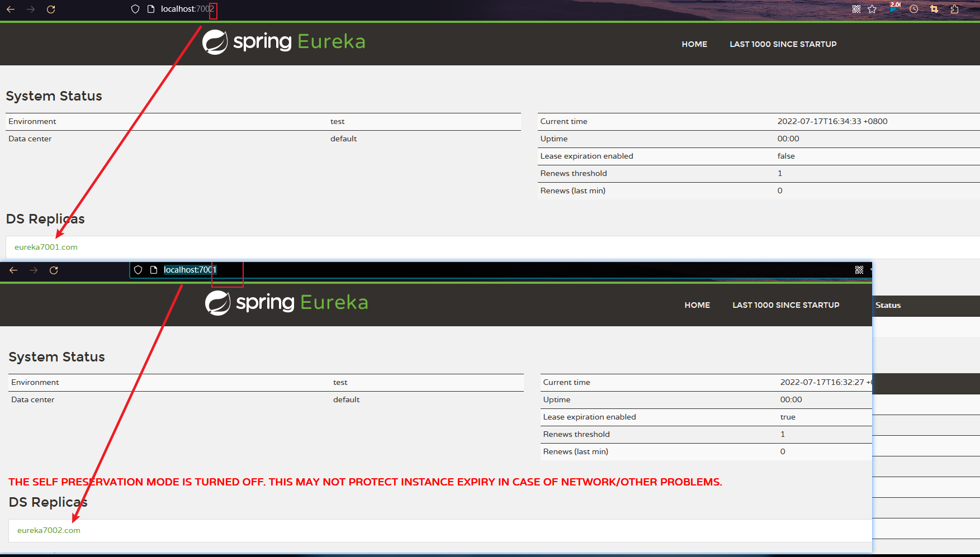Click the Spring Eureka logo on the localhost:7002 page

pyautogui.click(x=283, y=42)
